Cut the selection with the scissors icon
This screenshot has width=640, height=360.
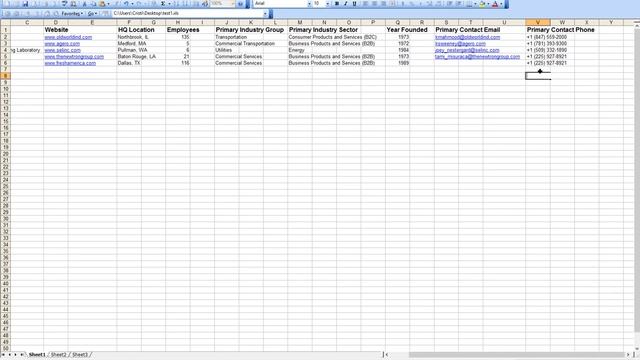tap(84, 4)
